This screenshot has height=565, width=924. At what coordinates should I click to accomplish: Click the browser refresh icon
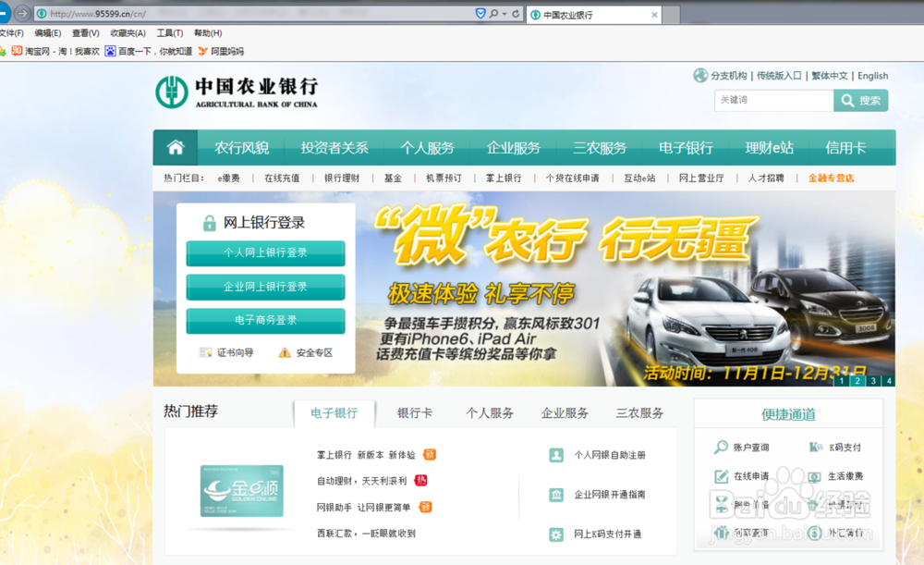[x=516, y=14]
